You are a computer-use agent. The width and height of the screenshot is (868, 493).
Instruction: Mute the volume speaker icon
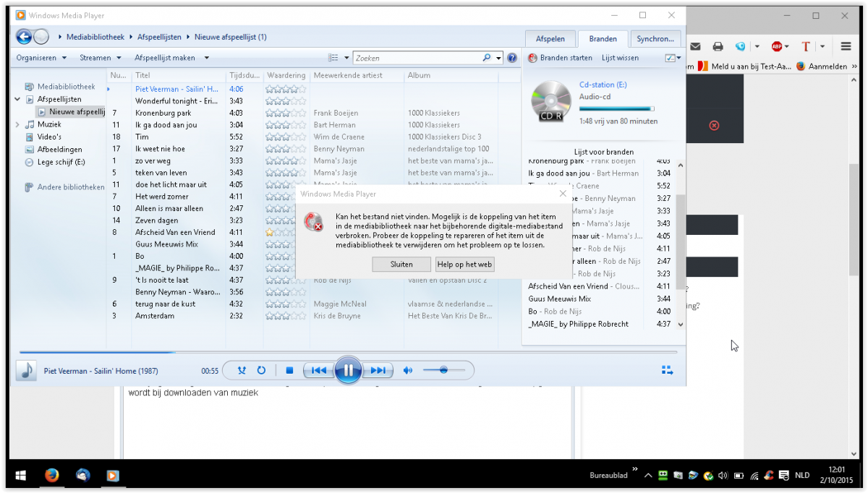click(408, 371)
